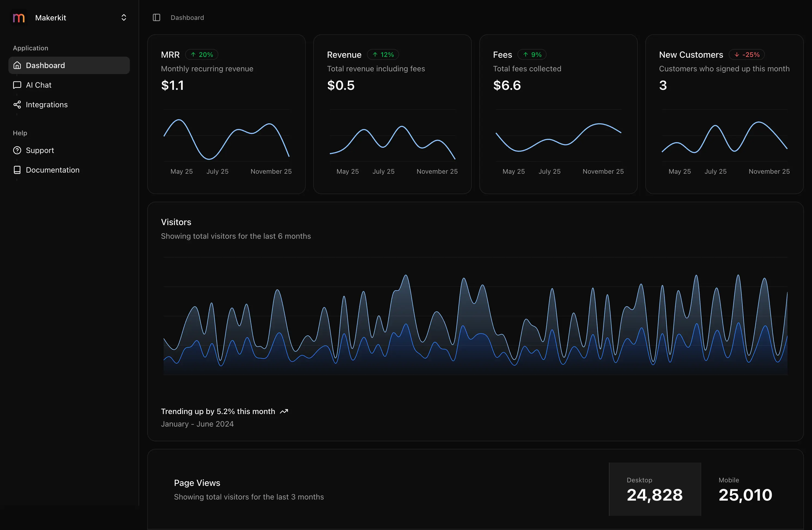Click the Dashboard breadcrumb label
The height and width of the screenshot is (530, 812).
pyautogui.click(x=187, y=17)
